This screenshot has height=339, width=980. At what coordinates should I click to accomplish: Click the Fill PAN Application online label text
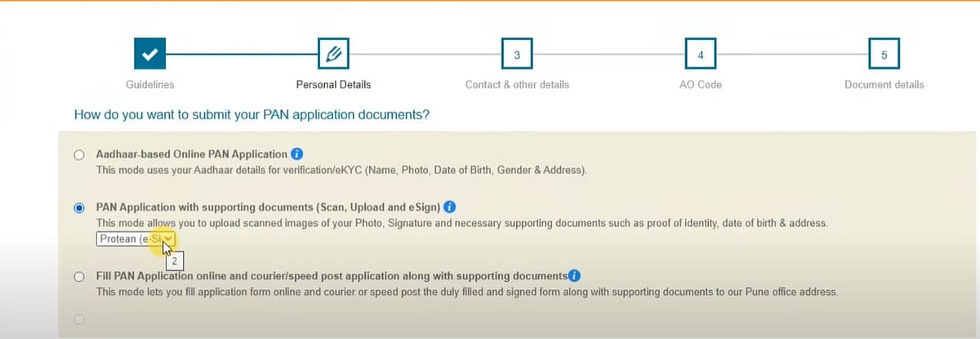[x=331, y=276]
